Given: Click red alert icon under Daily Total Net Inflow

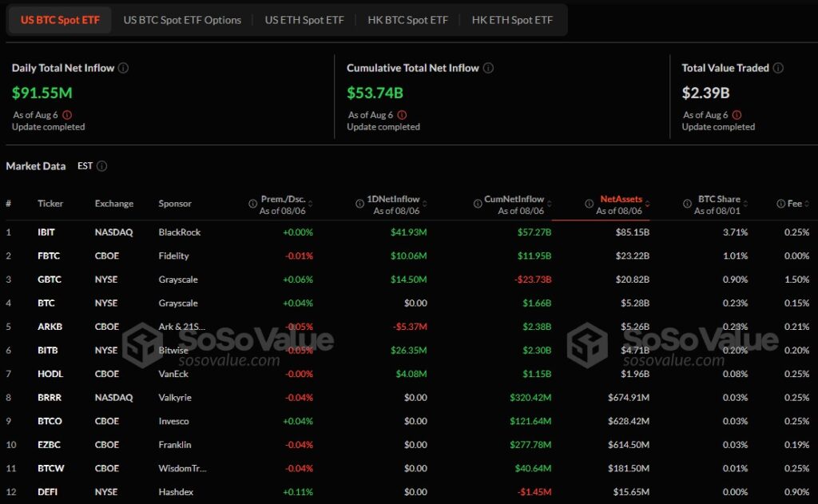Looking at the screenshot, I should pos(67,115).
